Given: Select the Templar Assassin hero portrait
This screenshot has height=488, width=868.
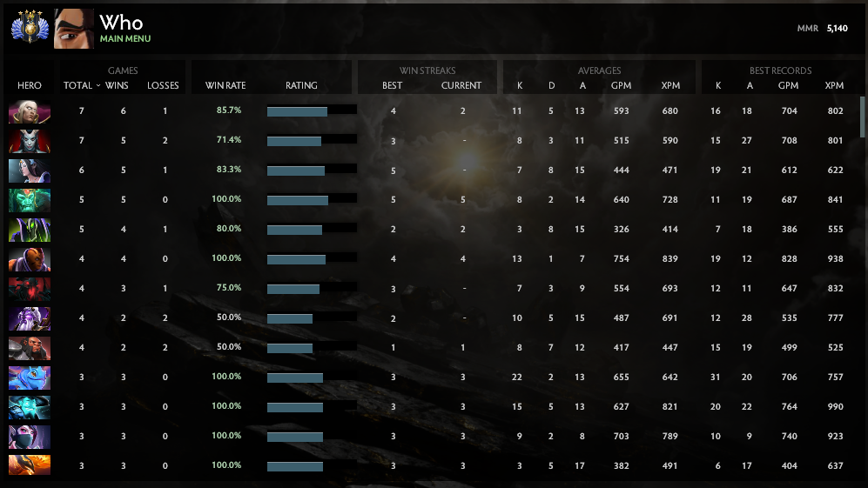Looking at the screenshot, I should pyautogui.click(x=30, y=437).
